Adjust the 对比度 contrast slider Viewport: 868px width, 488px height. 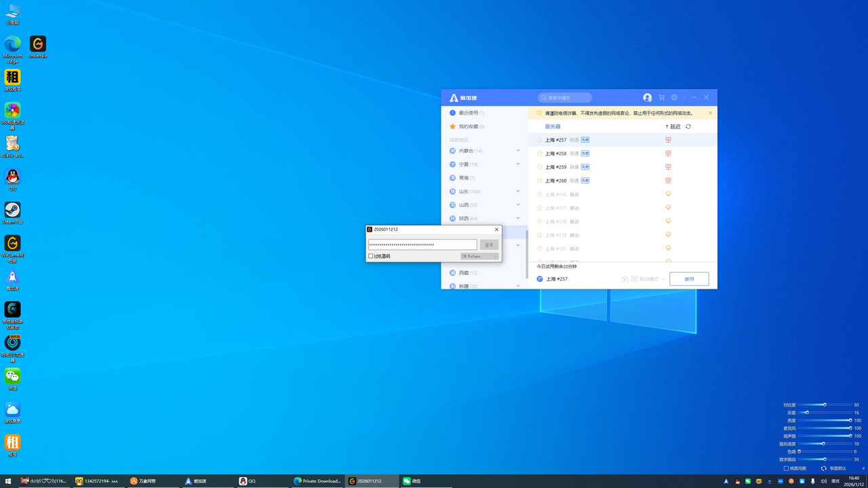click(x=825, y=405)
